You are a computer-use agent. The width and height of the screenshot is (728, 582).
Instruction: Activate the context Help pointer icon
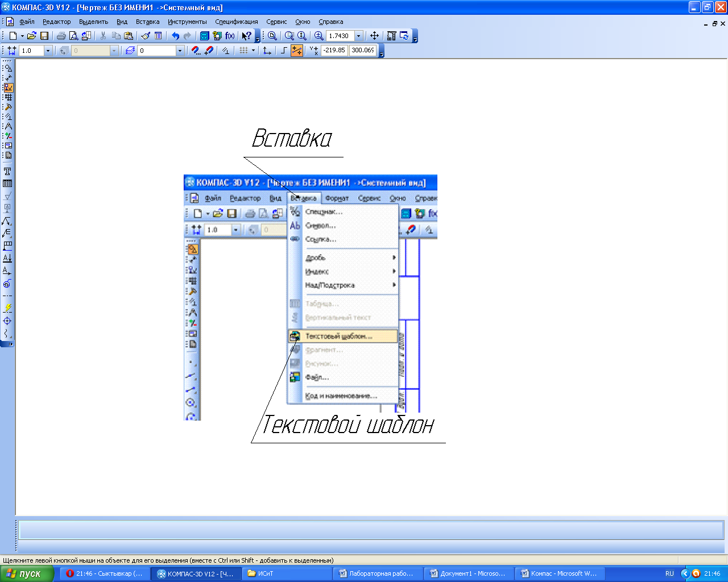[x=247, y=36]
